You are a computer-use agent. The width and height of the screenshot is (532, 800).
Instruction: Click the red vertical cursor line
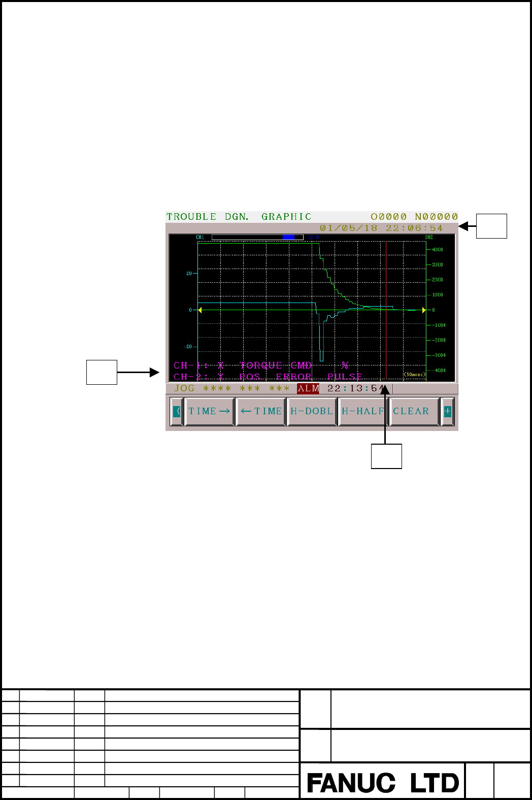point(386,310)
